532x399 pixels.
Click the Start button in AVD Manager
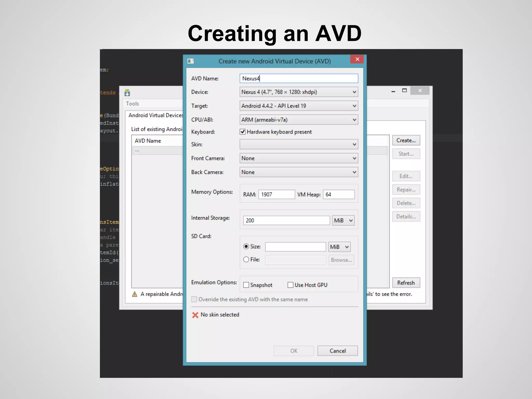[406, 154]
